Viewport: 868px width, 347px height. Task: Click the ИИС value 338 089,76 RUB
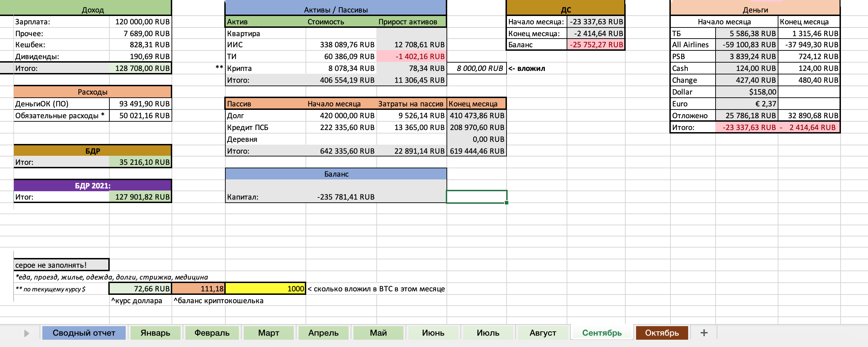341,45
